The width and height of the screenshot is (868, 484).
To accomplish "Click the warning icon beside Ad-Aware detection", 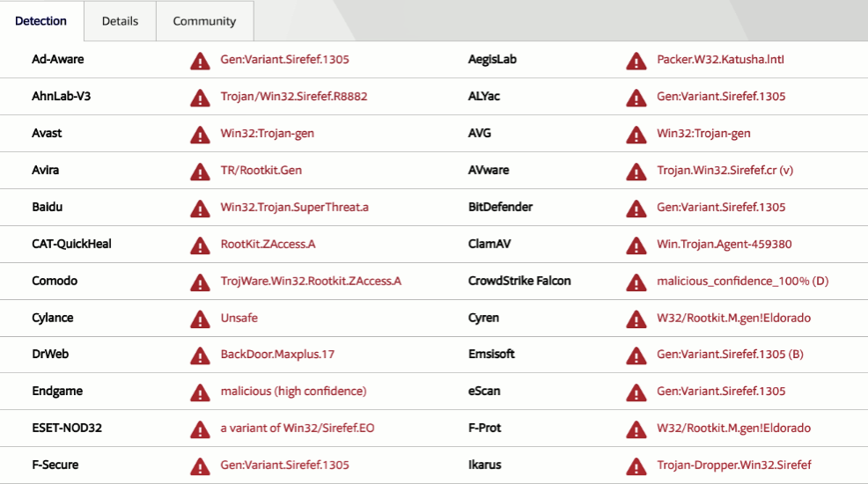I will tap(200, 61).
